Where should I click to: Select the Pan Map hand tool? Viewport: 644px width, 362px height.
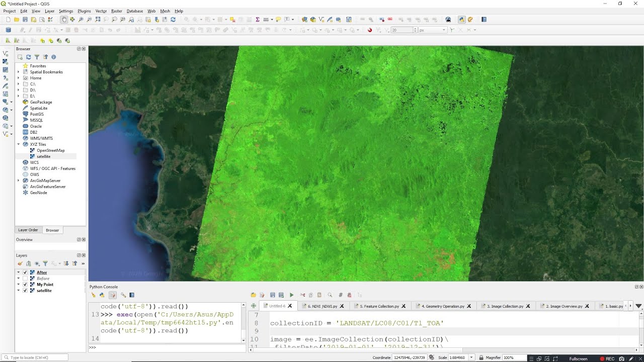coord(64,20)
